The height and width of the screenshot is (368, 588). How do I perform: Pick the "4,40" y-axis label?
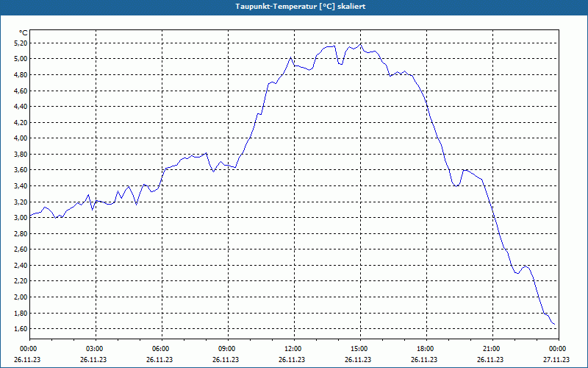coord(21,107)
